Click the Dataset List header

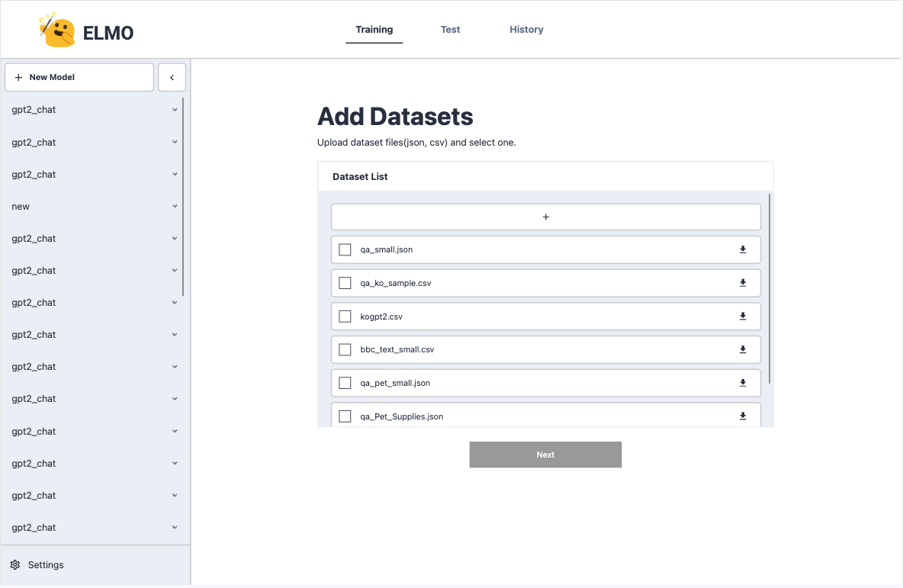pos(360,176)
